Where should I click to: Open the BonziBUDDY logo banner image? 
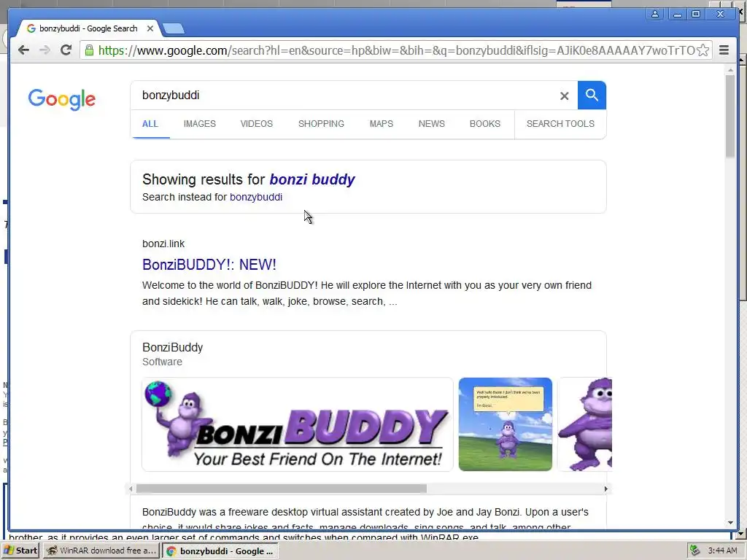(x=298, y=424)
